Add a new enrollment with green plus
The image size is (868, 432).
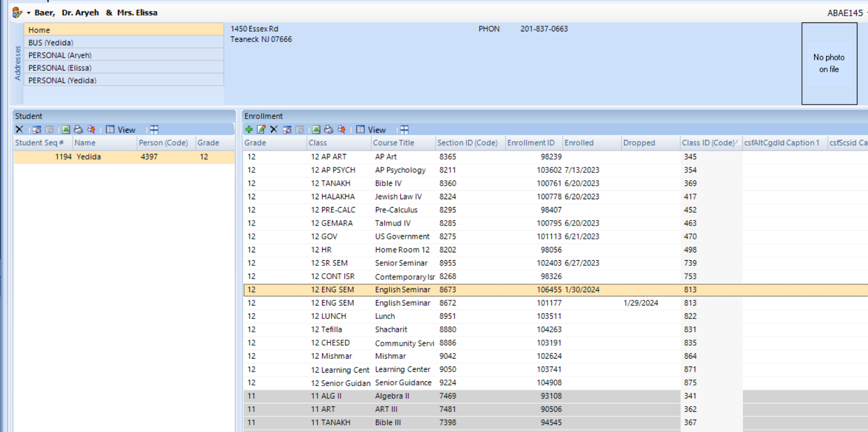click(249, 130)
